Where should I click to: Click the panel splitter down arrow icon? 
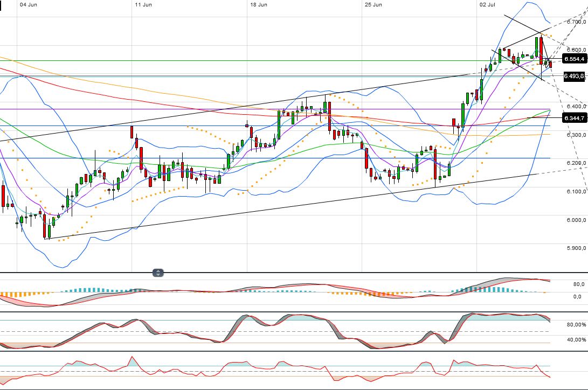click(x=157, y=275)
